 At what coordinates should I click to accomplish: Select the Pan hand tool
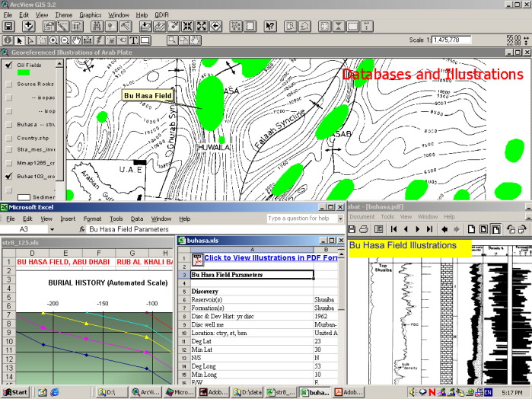pyautogui.click(x=76, y=40)
